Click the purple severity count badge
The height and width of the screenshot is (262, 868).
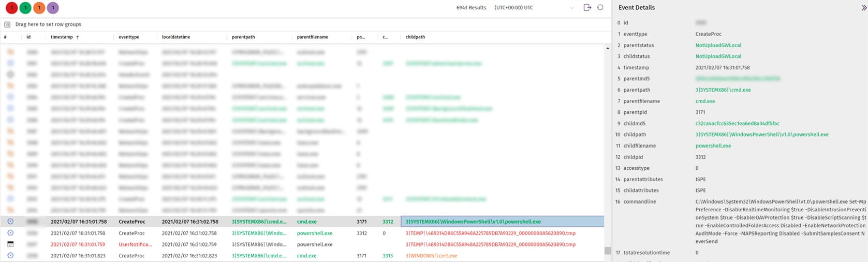click(52, 8)
